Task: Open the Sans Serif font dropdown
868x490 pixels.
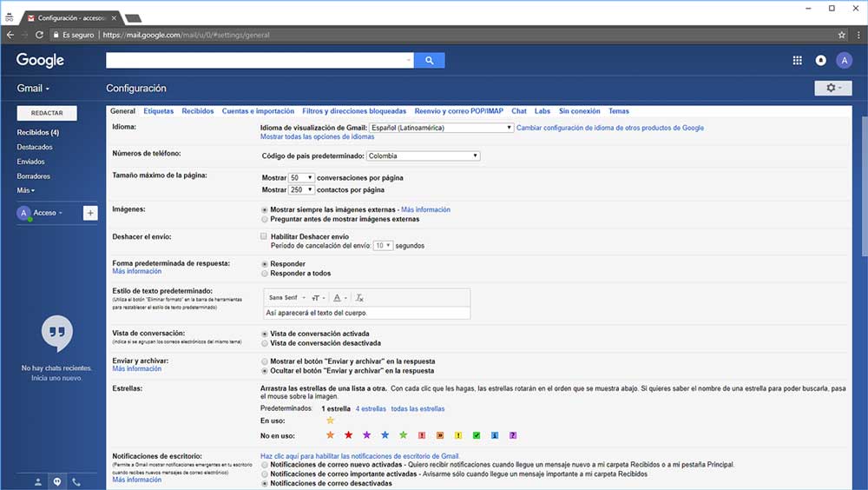Action: coord(287,298)
